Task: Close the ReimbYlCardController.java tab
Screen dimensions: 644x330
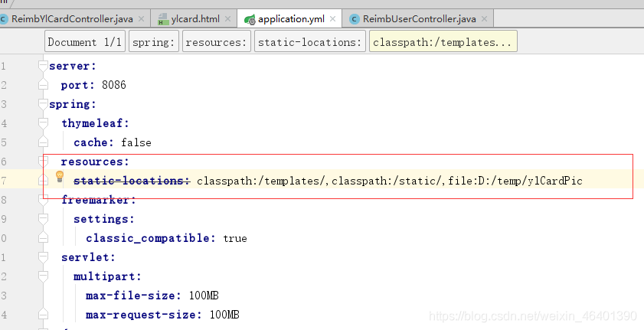Action: click(x=142, y=18)
